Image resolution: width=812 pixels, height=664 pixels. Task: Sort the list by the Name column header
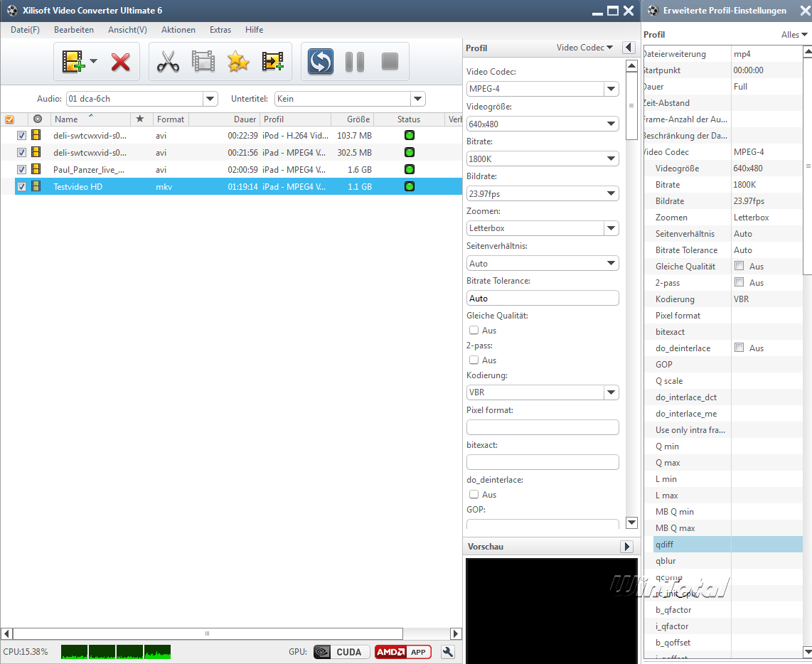(90, 119)
